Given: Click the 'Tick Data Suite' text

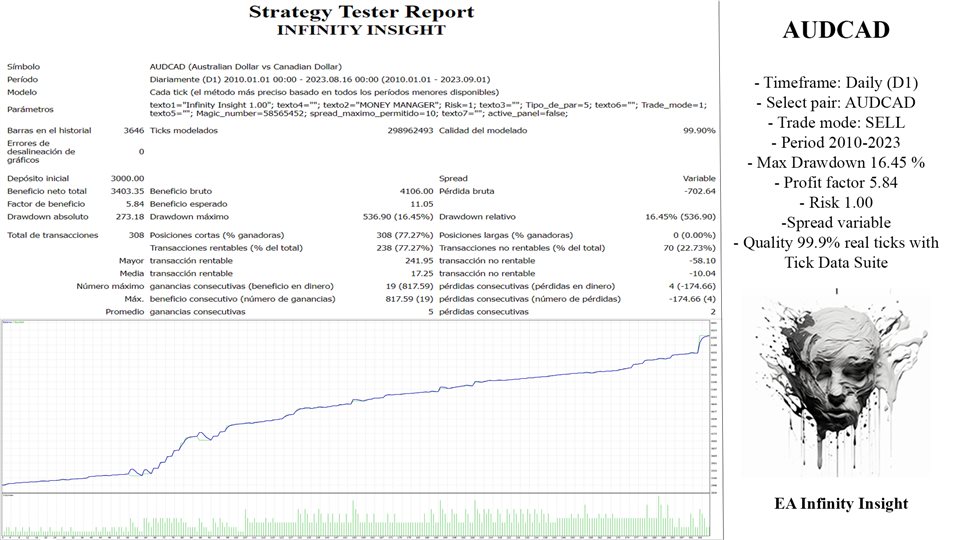Looking at the screenshot, I should click(x=836, y=263).
